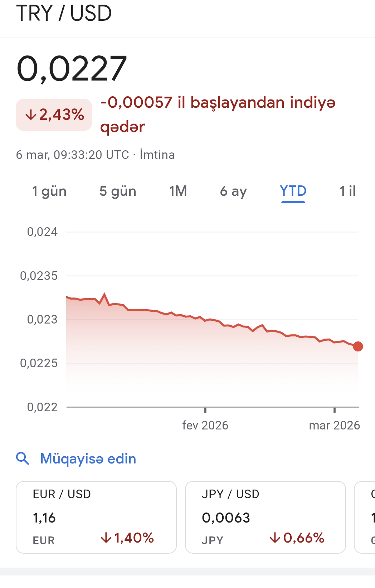The image size is (375, 588).
Task: Open the Müqayisə edin compare link
Action: click(88, 458)
